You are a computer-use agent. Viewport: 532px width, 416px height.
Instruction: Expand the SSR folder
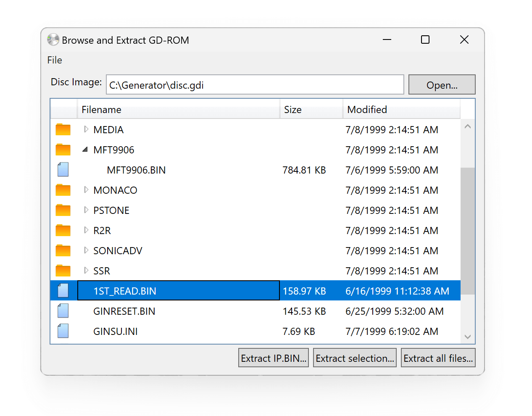(x=86, y=271)
